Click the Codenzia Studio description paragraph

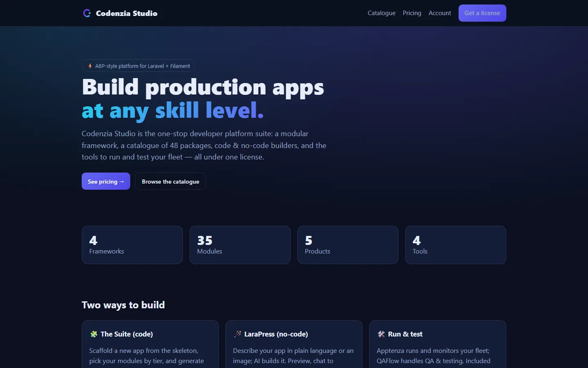click(x=204, y=145)
